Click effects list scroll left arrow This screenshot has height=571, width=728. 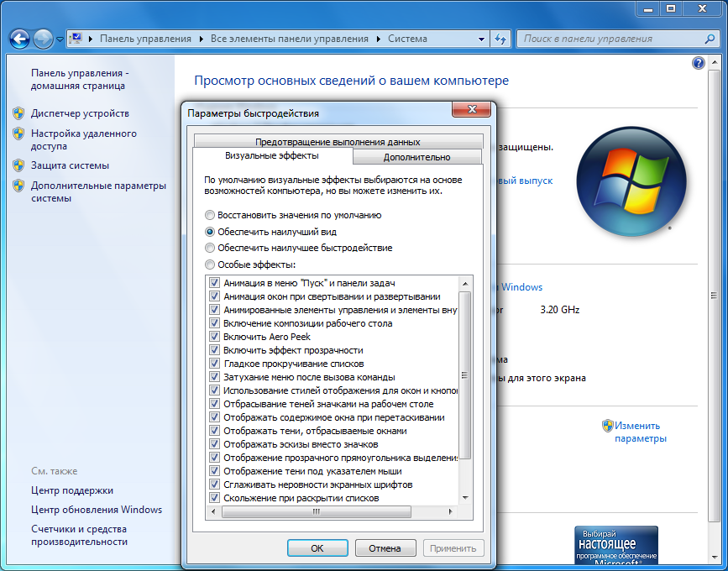(213, 511)
